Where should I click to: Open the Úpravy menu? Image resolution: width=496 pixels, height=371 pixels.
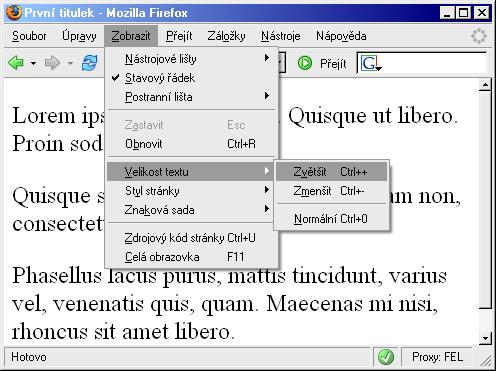click(79, 36)
